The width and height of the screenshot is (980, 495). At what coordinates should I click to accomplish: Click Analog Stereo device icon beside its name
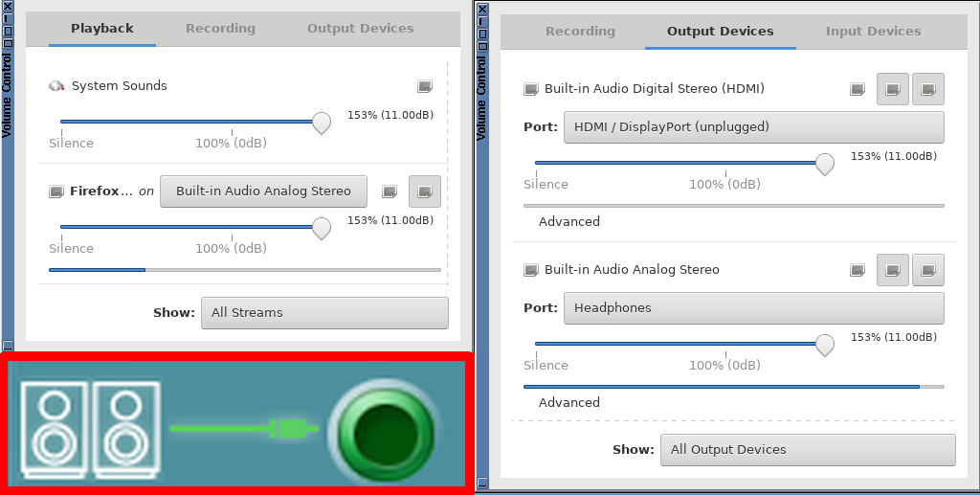click(x=531, y=271)
